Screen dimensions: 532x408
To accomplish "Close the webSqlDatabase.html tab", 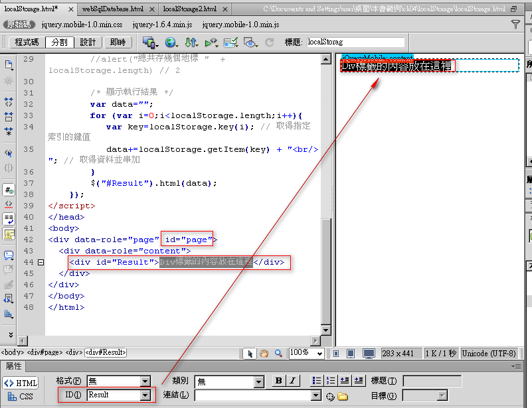I will (152, 9).
